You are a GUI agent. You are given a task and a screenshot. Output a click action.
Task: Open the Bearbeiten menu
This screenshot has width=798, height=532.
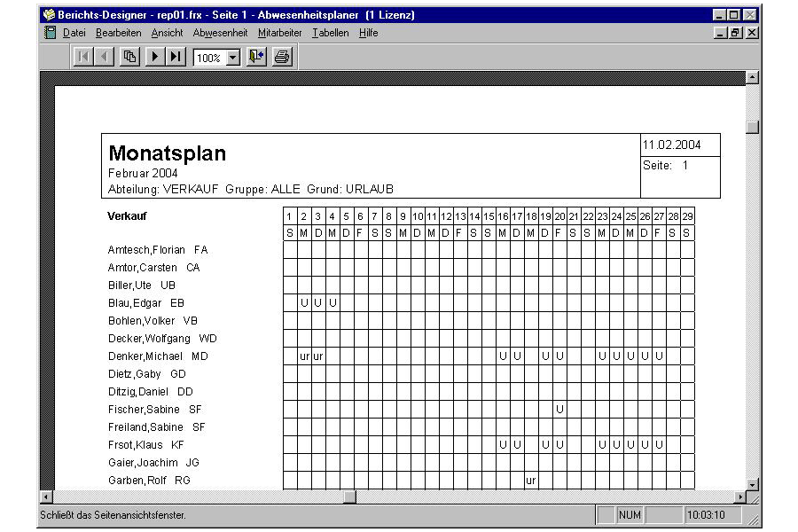(119, 33)
